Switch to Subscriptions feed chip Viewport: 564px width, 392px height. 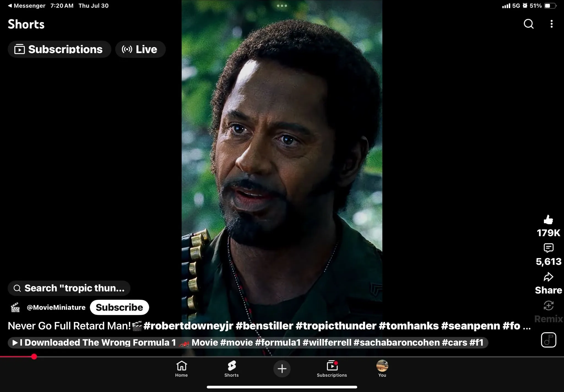point(59,49)
